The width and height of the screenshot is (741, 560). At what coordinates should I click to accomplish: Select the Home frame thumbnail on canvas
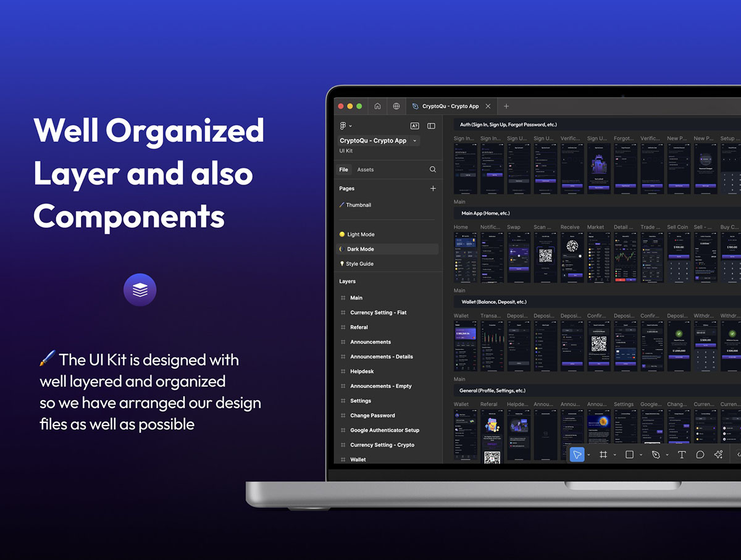click(465, 258)
